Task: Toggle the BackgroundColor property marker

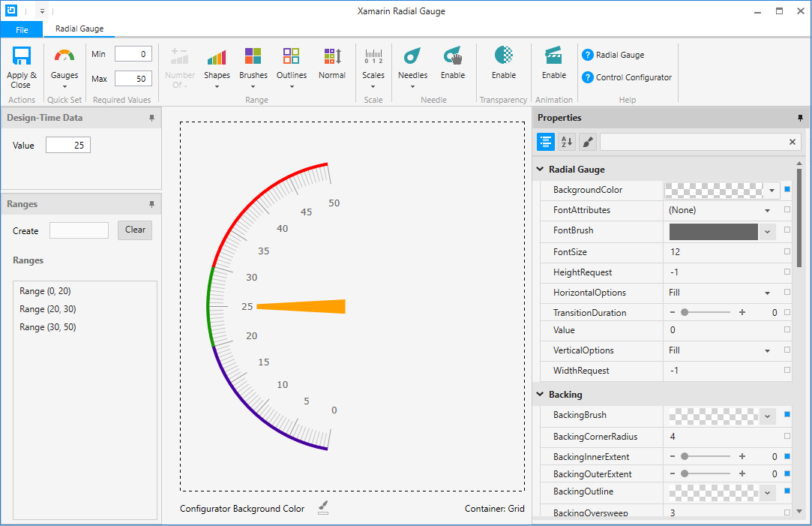Action: click(787, 190)
